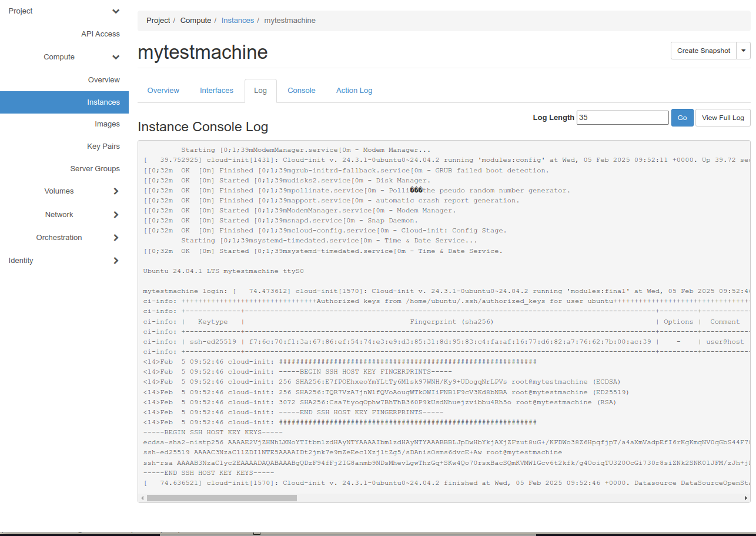Click the Network sidebar heading
This screenshot has width=756, height=536.
(59, 215)
